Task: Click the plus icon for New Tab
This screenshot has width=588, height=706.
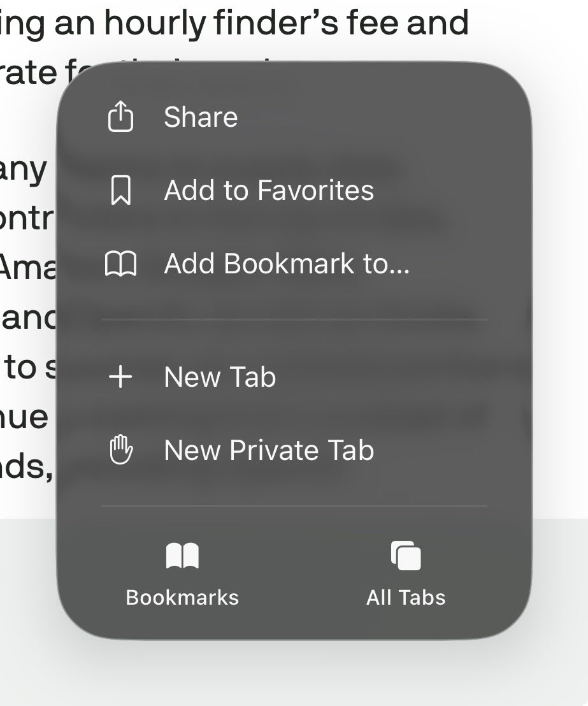Action: click(120, 377)
